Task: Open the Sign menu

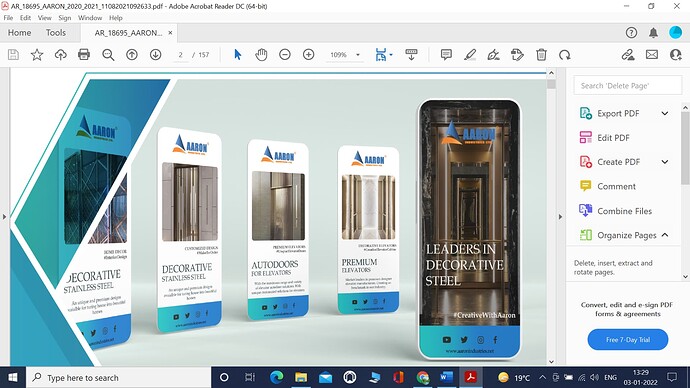Action: (x=65, y=18)
